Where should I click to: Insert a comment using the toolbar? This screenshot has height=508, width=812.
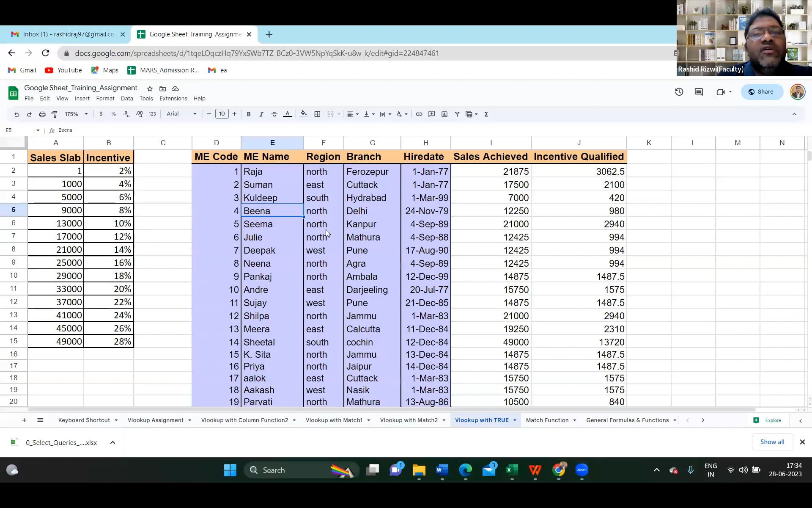pos(432,114)
